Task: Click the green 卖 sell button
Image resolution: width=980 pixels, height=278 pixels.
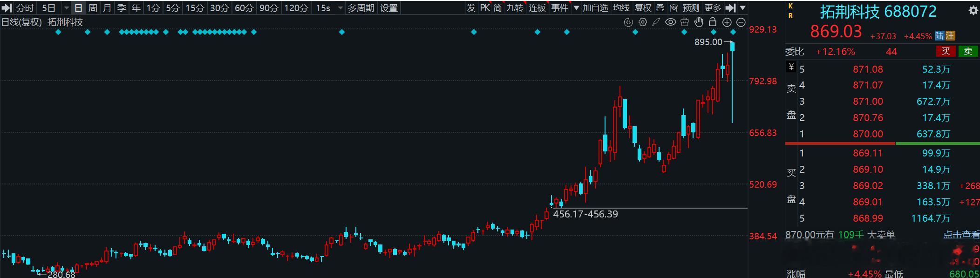Action: 968,51
